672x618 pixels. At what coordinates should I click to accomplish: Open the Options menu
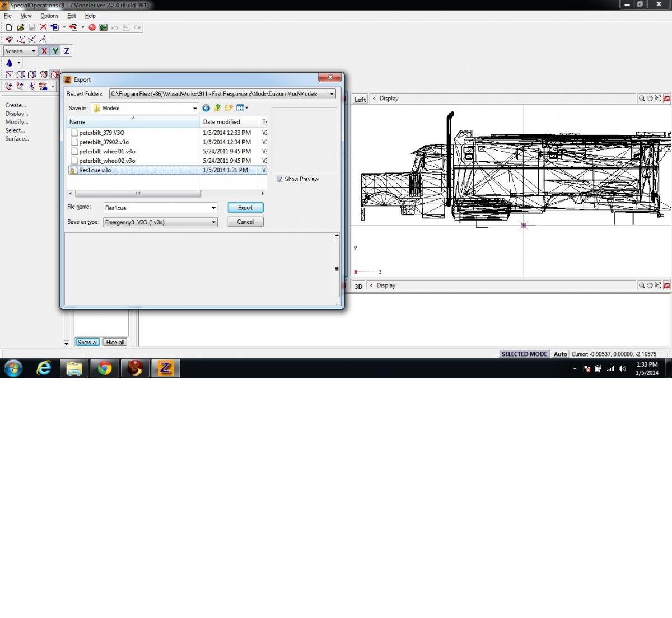click(49, 16)
